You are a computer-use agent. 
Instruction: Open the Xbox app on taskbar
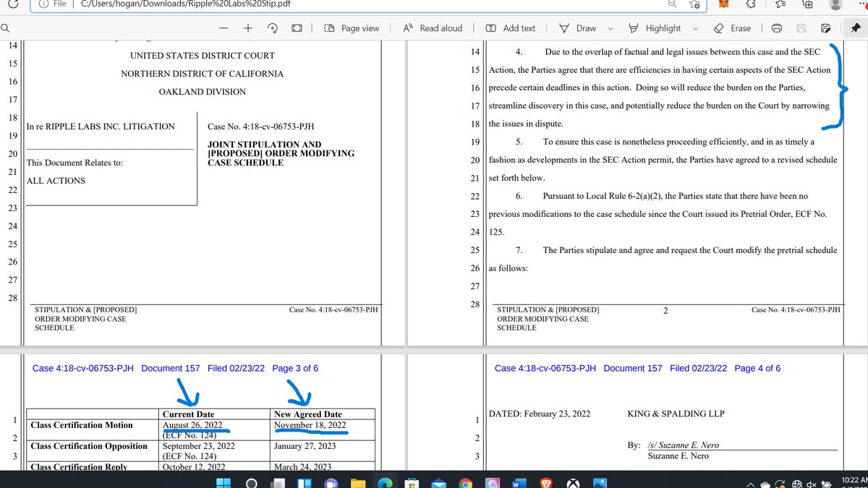pos(572,483)
